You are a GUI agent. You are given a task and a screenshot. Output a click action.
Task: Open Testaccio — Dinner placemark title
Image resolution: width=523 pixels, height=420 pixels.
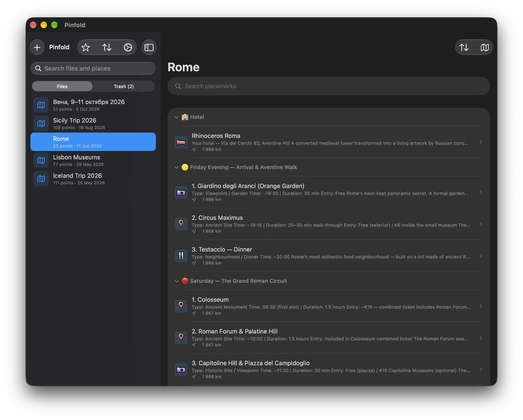pos(222,250)
